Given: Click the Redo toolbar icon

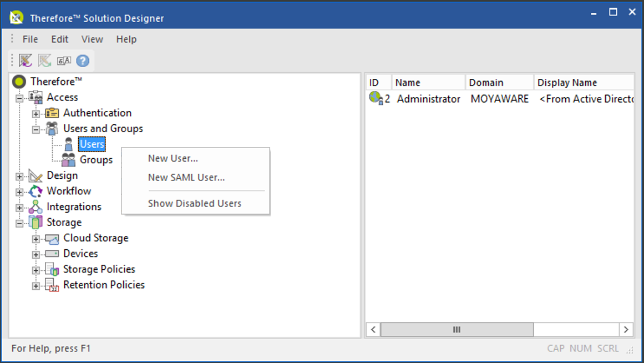Looking at the screenshot, I should [44, 60].
